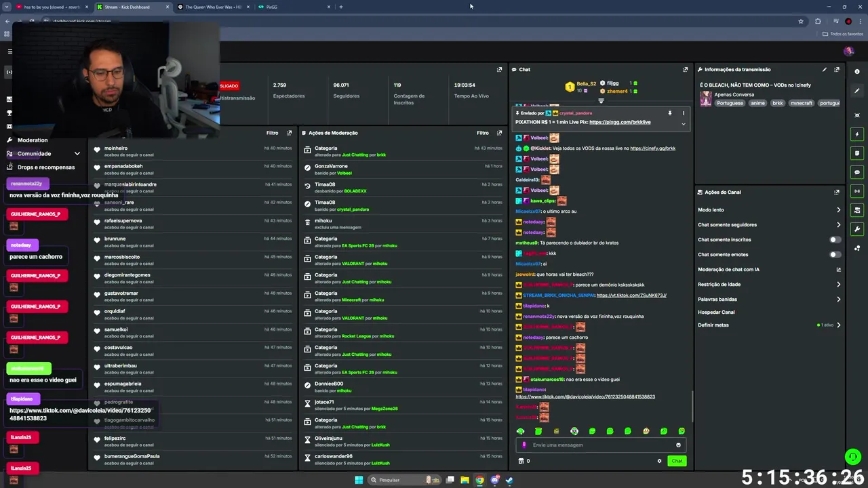This screenshot has width=868, height=488.
Task: Pop out the stream stats panel
Action: (500, 69)
